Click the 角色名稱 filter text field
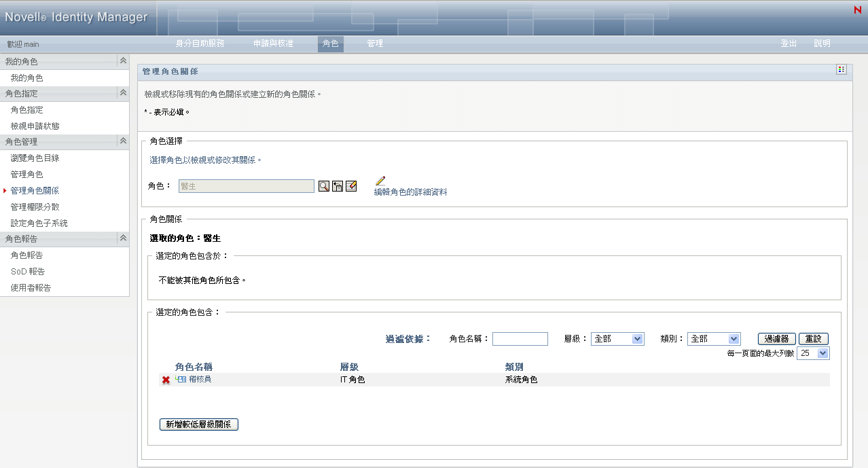 (x=520, y=339)
